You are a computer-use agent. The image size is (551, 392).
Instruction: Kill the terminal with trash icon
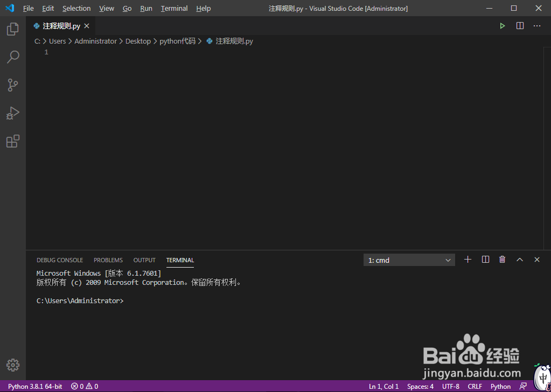(x=503, y=260)
